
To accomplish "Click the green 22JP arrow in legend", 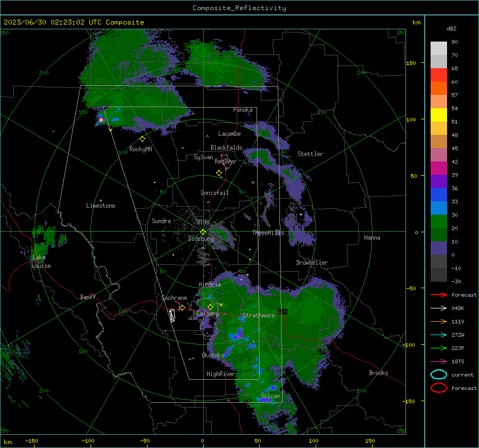I will [x=439, y=348].
